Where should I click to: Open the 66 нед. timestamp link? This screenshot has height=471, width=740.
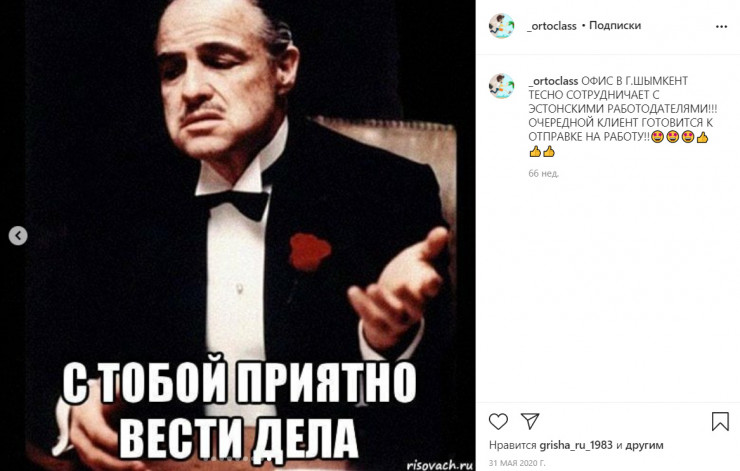tap(544, 173)
